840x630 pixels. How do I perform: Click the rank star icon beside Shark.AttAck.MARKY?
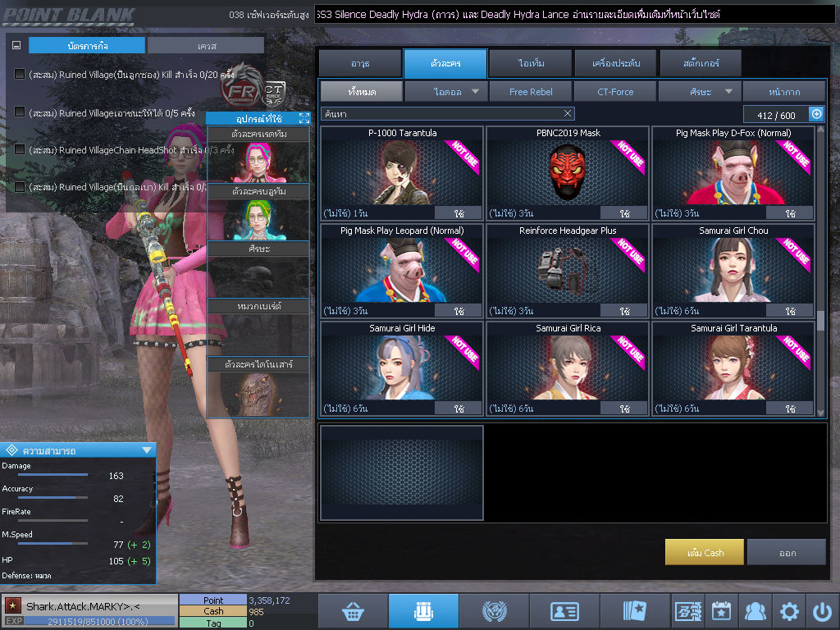13,606
